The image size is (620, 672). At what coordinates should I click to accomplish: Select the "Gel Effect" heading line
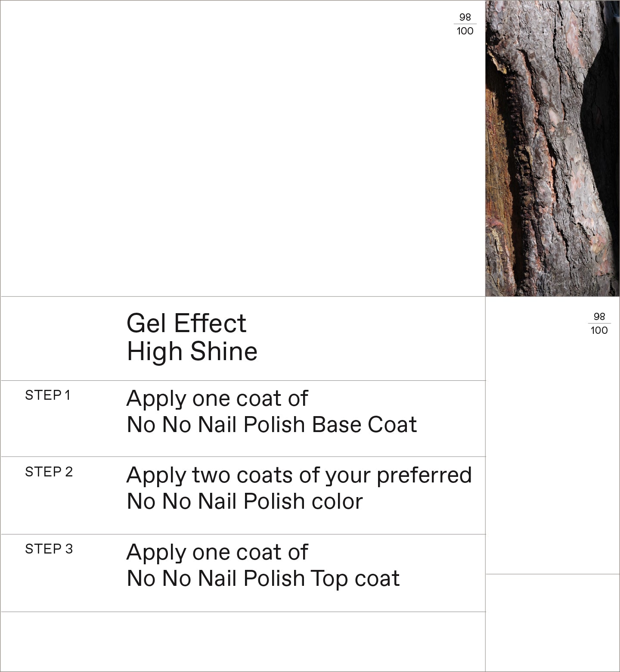click(186, 323)
